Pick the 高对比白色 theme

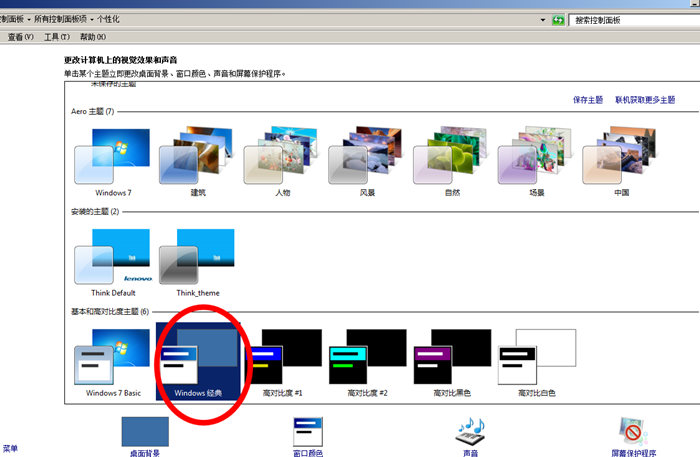coord(537,362)
